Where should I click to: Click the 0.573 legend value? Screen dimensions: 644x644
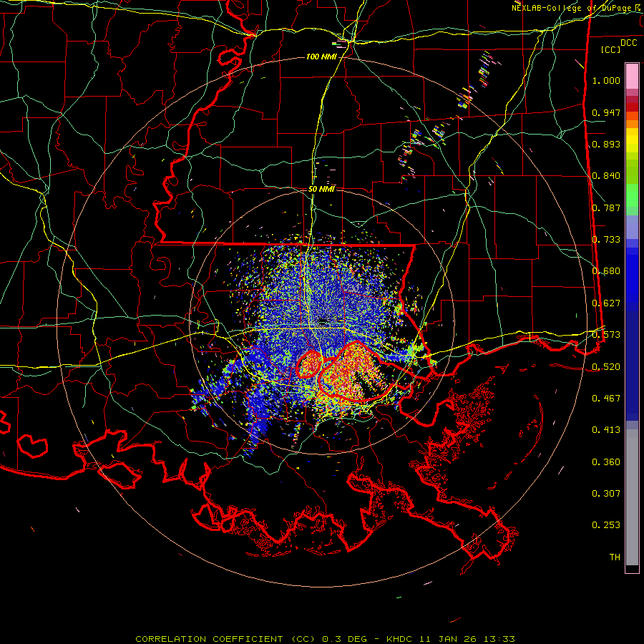(x=606, y=335)
